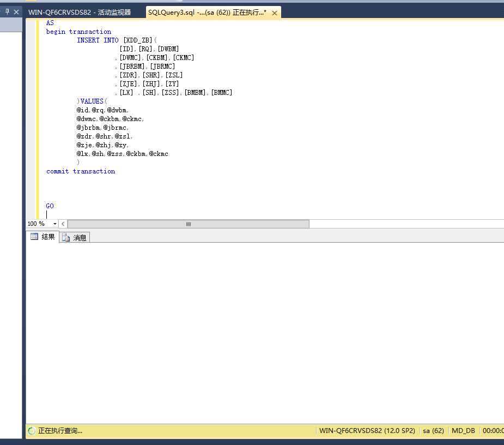
Task: Switch to the 活动监视器 tab
Action: pyautogui.click(x=80, y=12)
